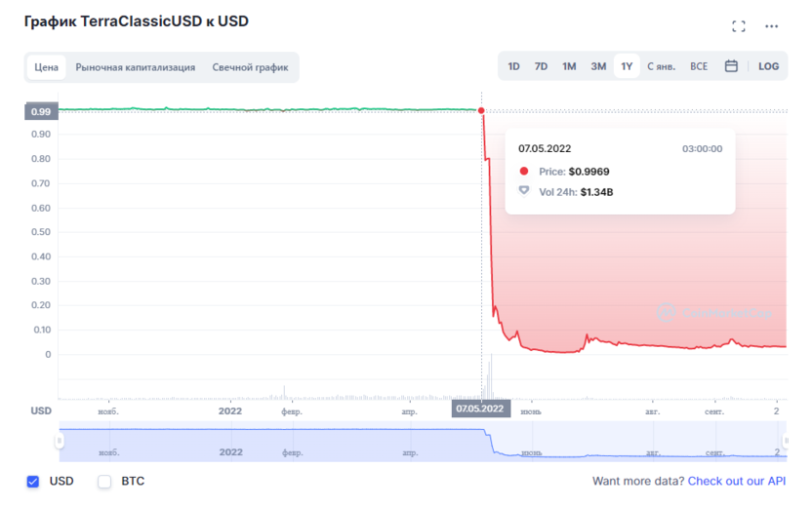Click the июнь label on main x-axis
This screenshot has height=508, width=812.
[531, 411]
